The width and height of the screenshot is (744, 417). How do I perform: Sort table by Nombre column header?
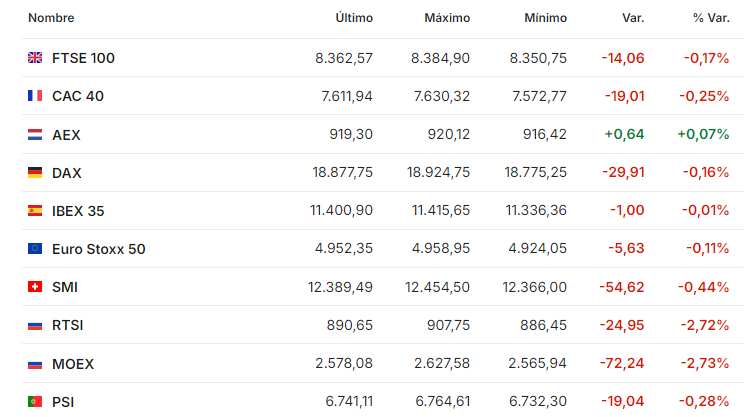coord(51,18)
